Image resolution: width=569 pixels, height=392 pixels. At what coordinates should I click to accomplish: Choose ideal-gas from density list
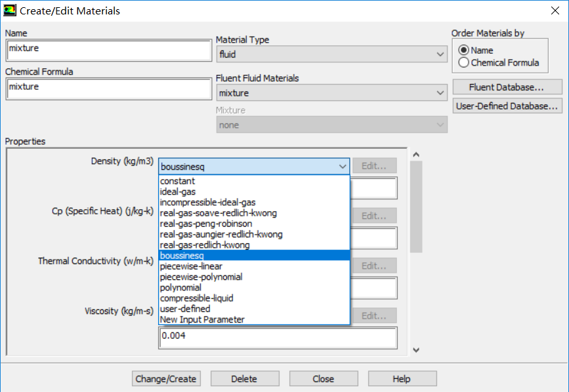point(179,191)
